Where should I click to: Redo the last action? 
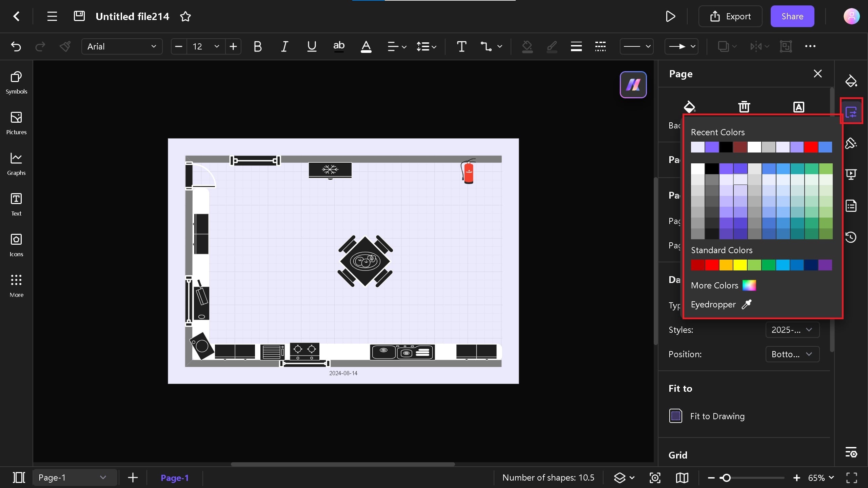(40, 46)
